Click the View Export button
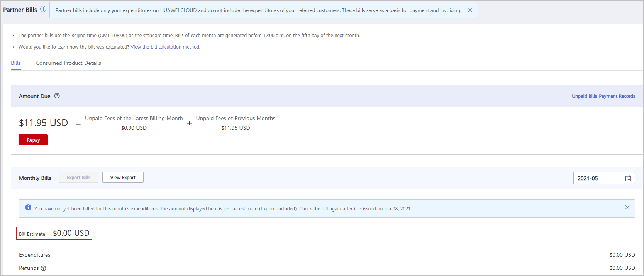 pos(123,178)
